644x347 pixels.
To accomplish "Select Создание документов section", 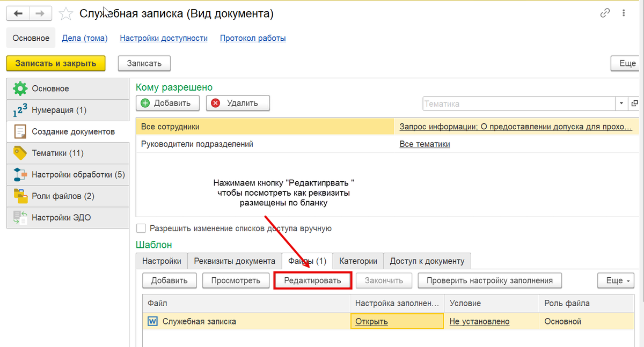I will pos(68,131).
